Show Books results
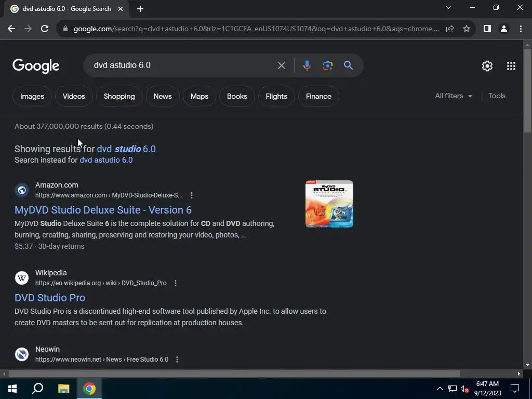 click(x=237, y=96)
